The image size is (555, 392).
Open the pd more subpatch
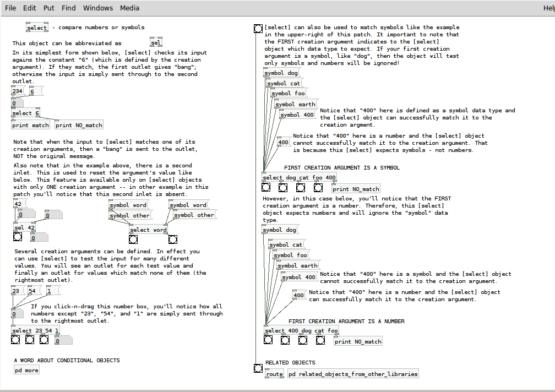(x=26, y=370)
